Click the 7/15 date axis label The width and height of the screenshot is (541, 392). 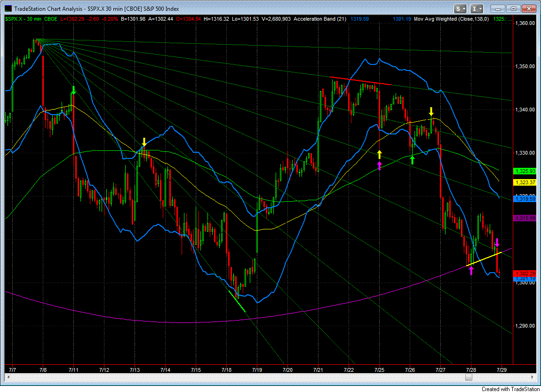(196, 370)
